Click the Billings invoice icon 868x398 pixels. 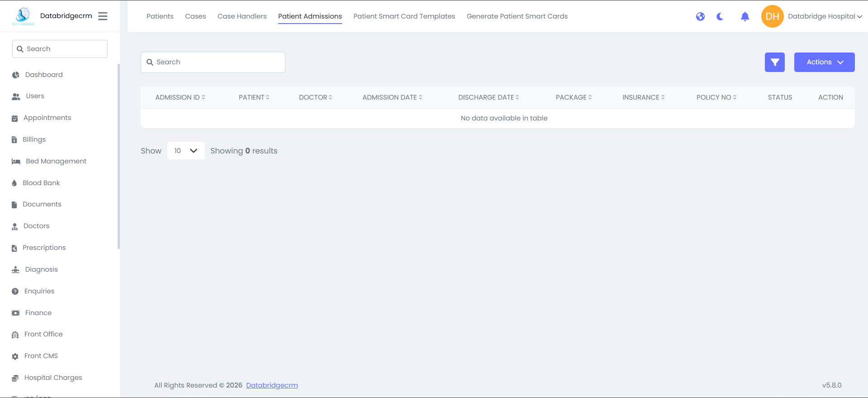[14, 140]
